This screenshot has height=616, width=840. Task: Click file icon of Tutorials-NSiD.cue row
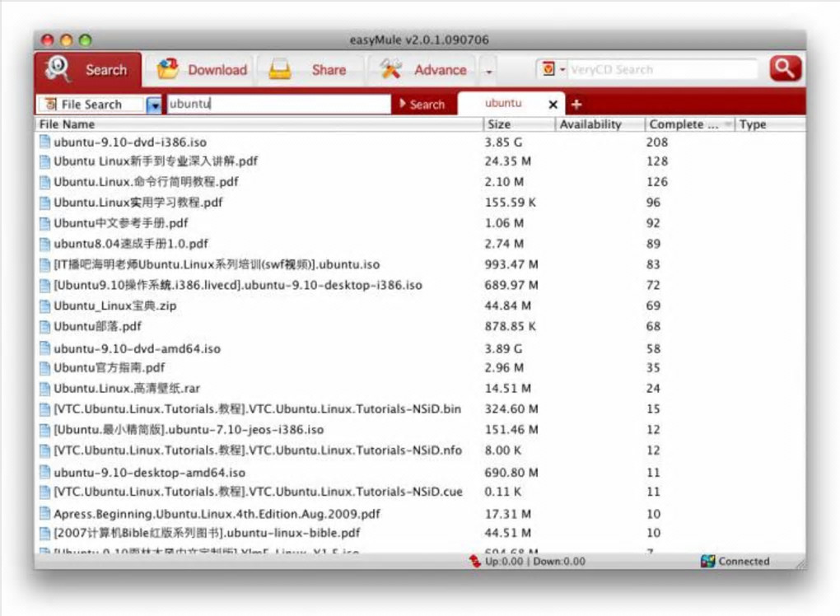45,492
